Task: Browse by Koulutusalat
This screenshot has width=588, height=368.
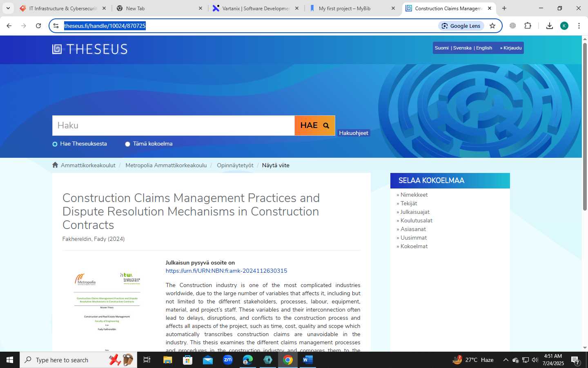Action: (x=416, y=220)
